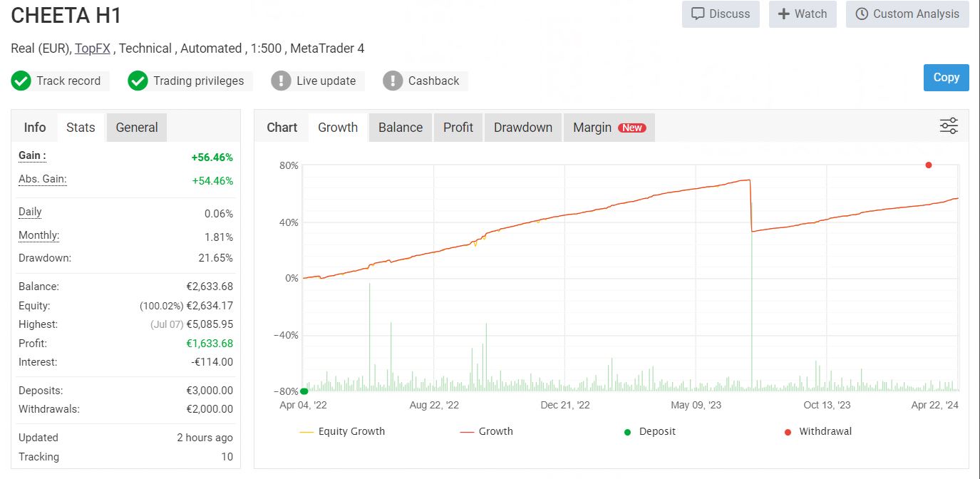
Task: Open the TopFX broker link
Action: (92, 48)
